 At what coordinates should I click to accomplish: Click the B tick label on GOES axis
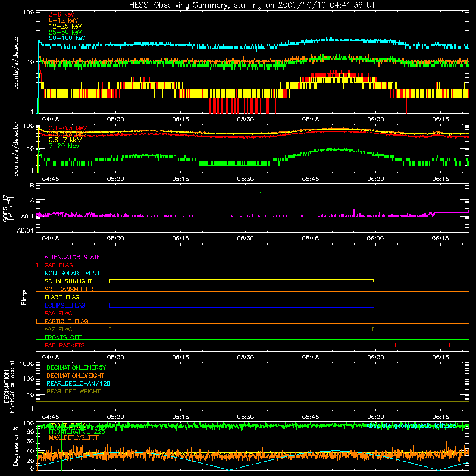(32, 186)
